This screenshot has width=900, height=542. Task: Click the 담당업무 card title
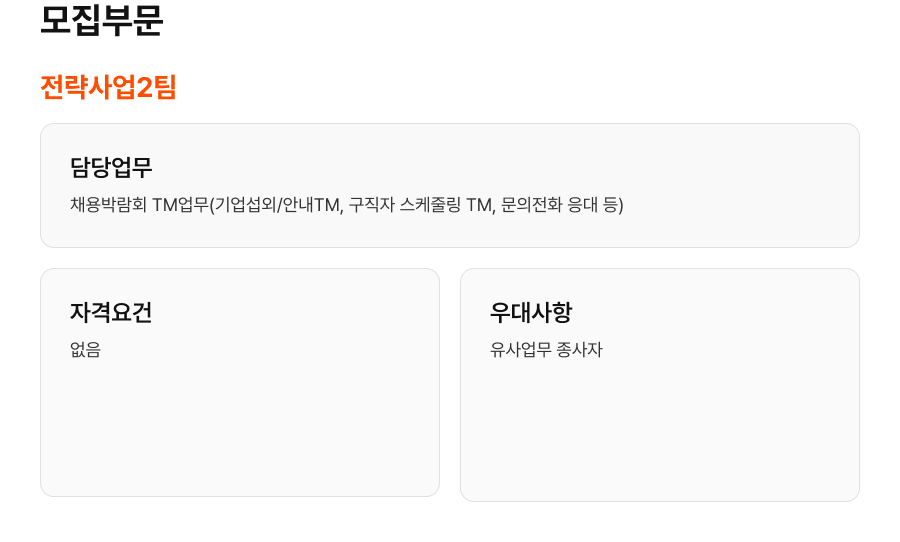pos(111,167)
